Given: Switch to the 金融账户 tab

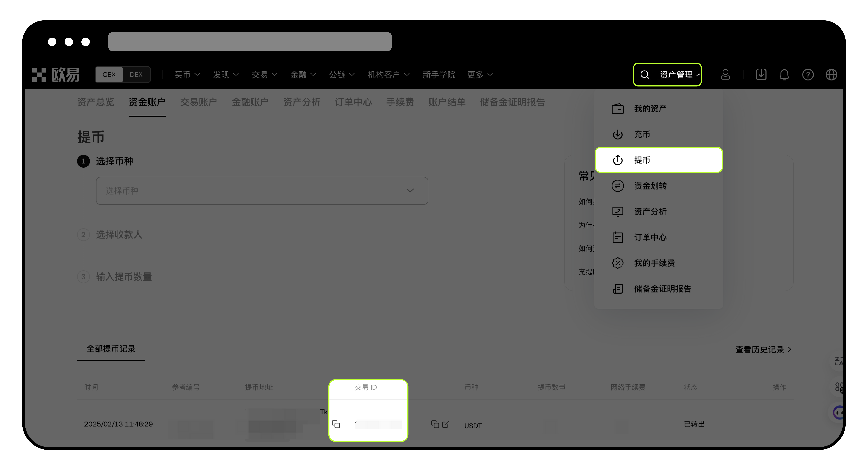Looking at the screenshot, I should pyautogui.click(x=250, y=102).
